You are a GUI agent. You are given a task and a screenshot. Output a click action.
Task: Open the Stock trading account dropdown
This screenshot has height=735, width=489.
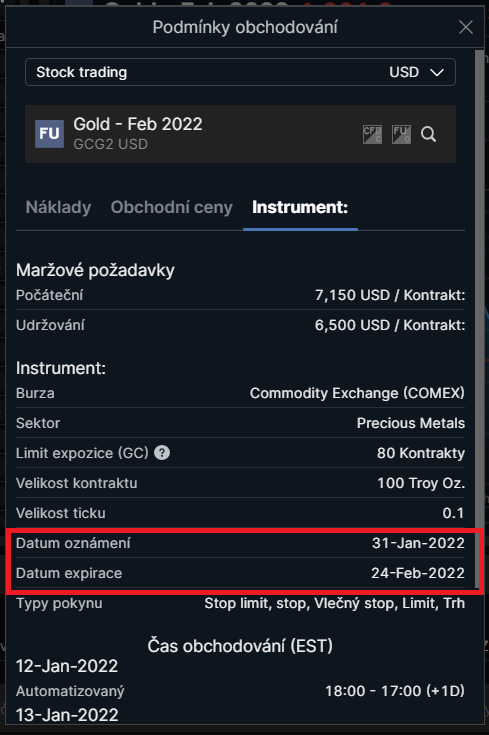(240, 72)
